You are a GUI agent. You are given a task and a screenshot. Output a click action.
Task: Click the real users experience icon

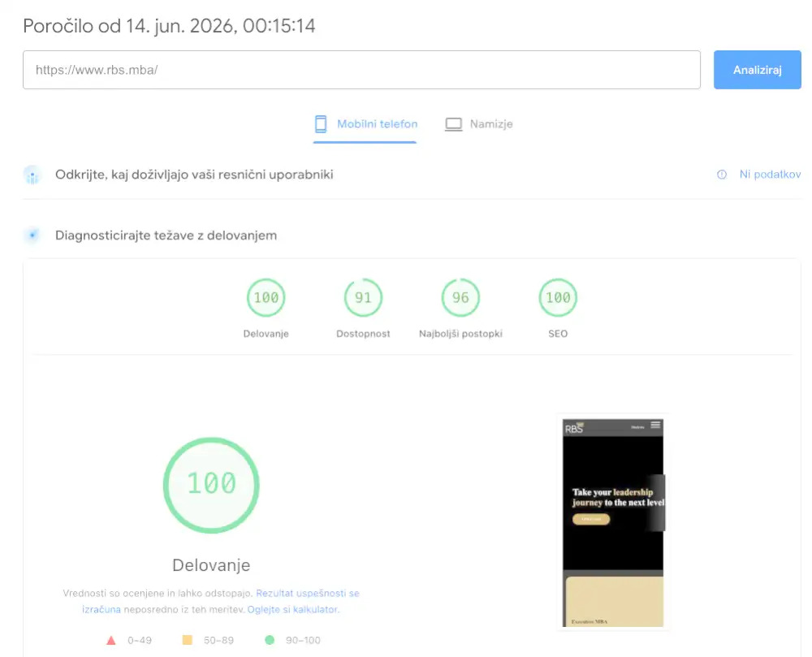pyautogui.click(x=32, y=175)
